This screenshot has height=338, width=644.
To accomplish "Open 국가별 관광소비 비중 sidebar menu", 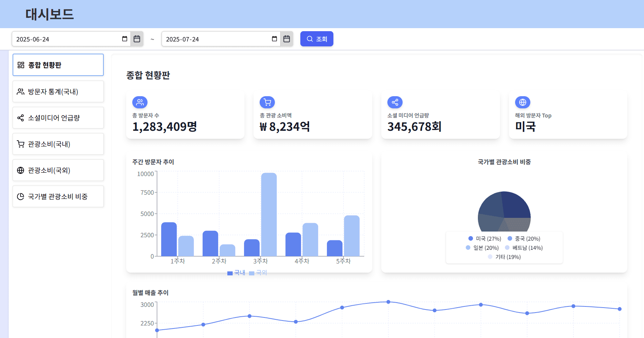I will click(58, 196).
